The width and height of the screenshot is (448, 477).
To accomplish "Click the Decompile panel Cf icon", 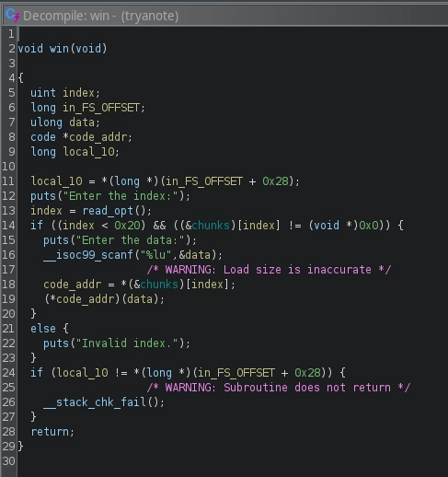I will 12,15.
